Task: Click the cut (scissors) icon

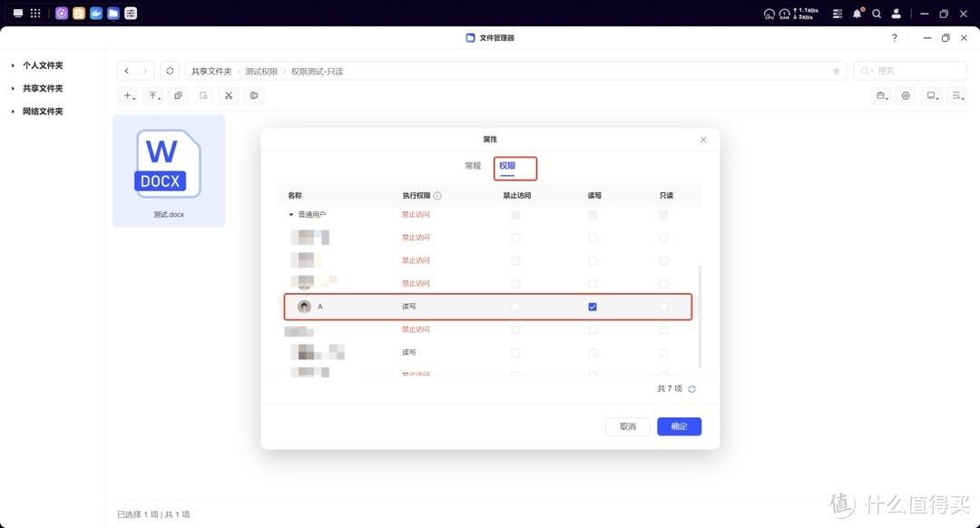Action: (x=228, y=95)
